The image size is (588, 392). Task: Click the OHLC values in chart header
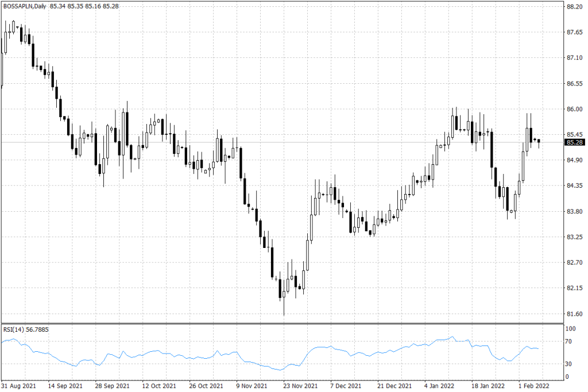pyautogui.click(x=84, y=6)
